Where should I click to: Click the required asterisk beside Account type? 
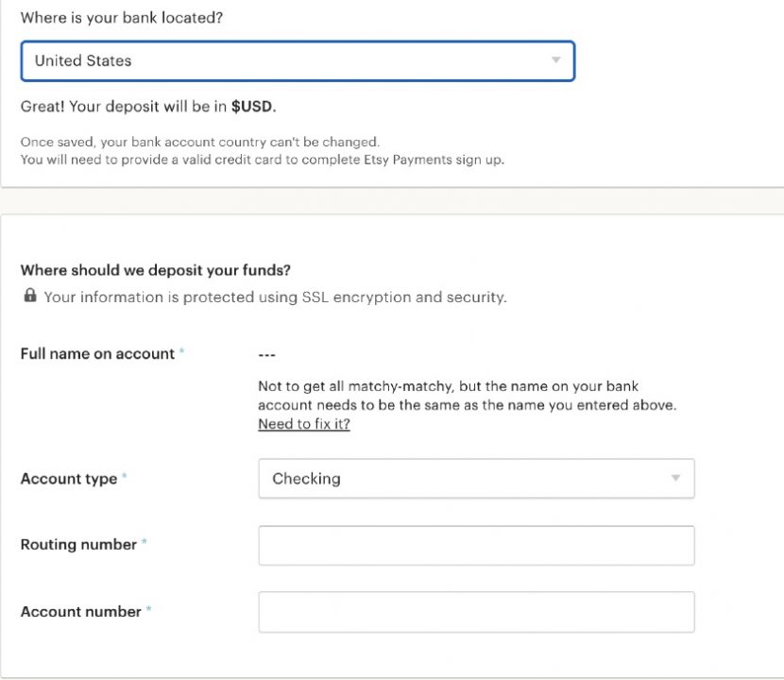point(125,478)
